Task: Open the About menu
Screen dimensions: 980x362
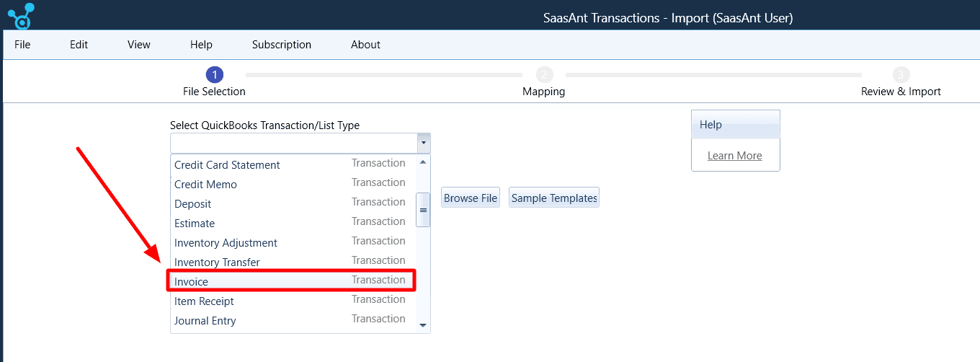Action: (x=365, y=44)
